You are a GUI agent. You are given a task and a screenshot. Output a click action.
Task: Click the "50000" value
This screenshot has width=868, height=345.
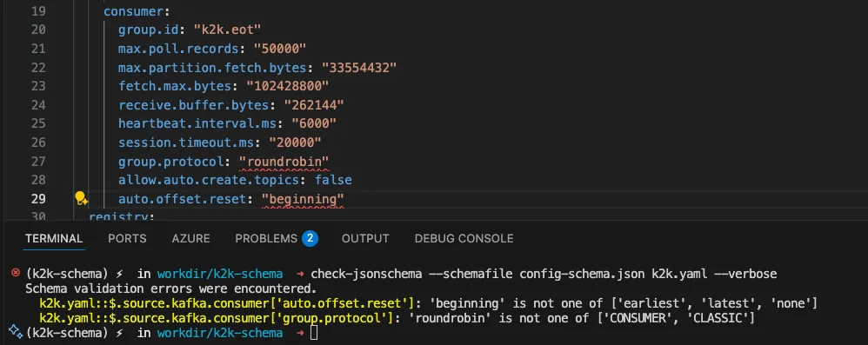tap(280, 49)
